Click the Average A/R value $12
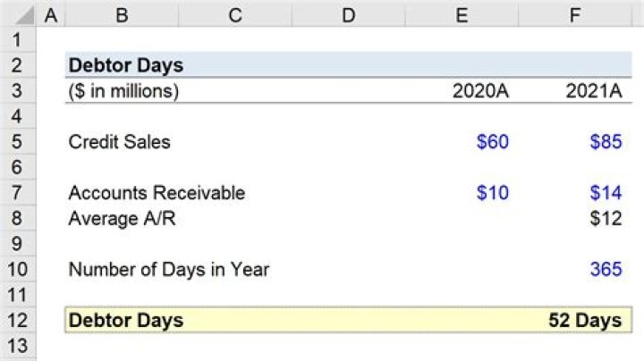The image size is (644, 361). tap(606, 219)
